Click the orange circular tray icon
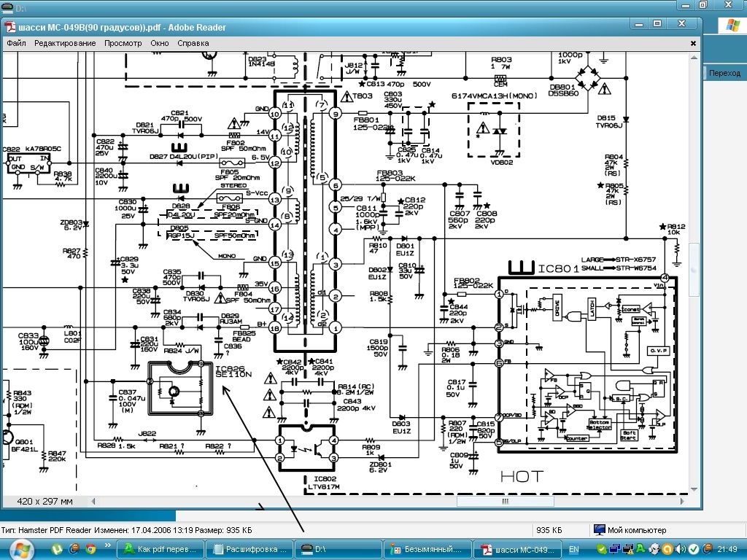 667,550
